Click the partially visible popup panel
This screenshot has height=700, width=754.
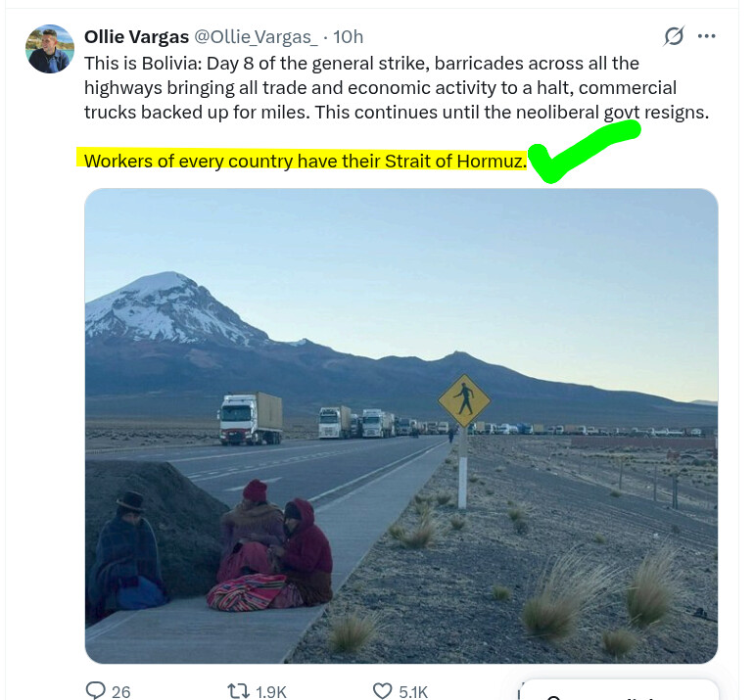pyautogui.click(x=619, y=690)
